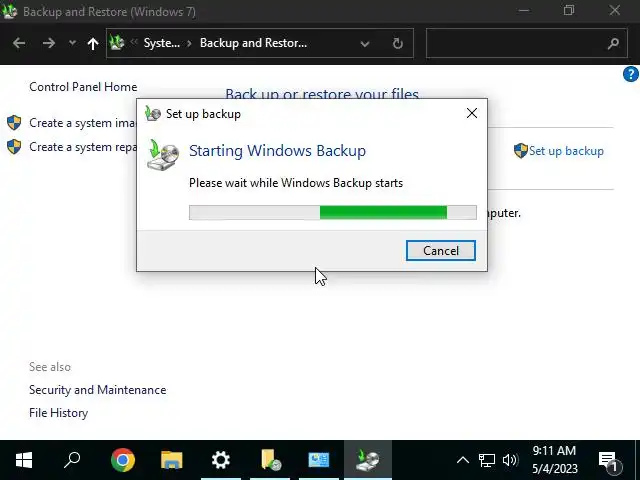
Task: Open the Control Panel taskbar icon
Action: (319, 460)
